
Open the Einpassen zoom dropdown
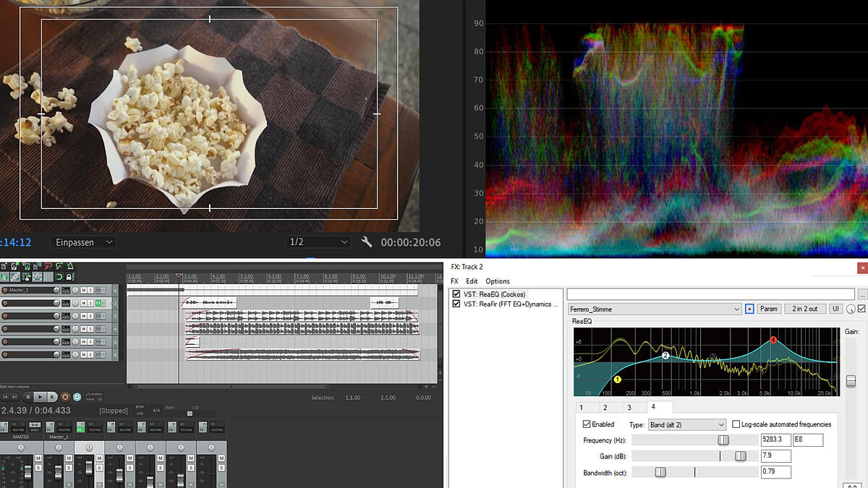[x=83, y=242]
